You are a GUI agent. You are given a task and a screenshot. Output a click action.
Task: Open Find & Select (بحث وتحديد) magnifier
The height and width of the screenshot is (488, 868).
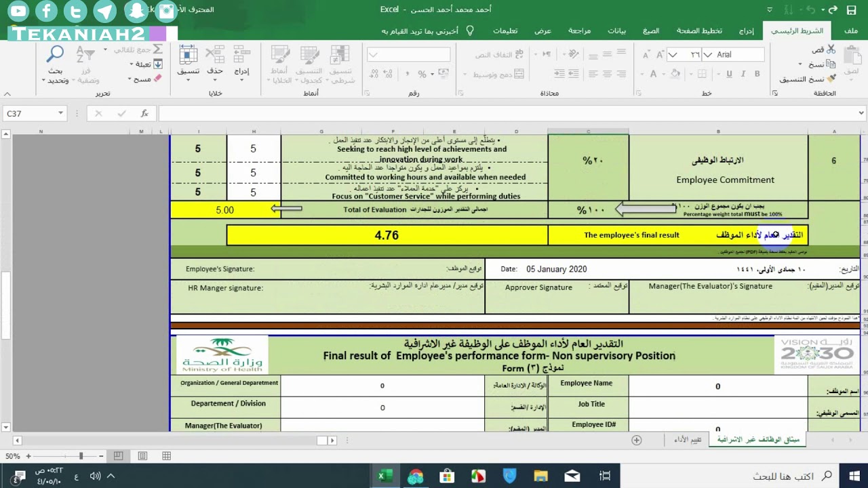55,54
